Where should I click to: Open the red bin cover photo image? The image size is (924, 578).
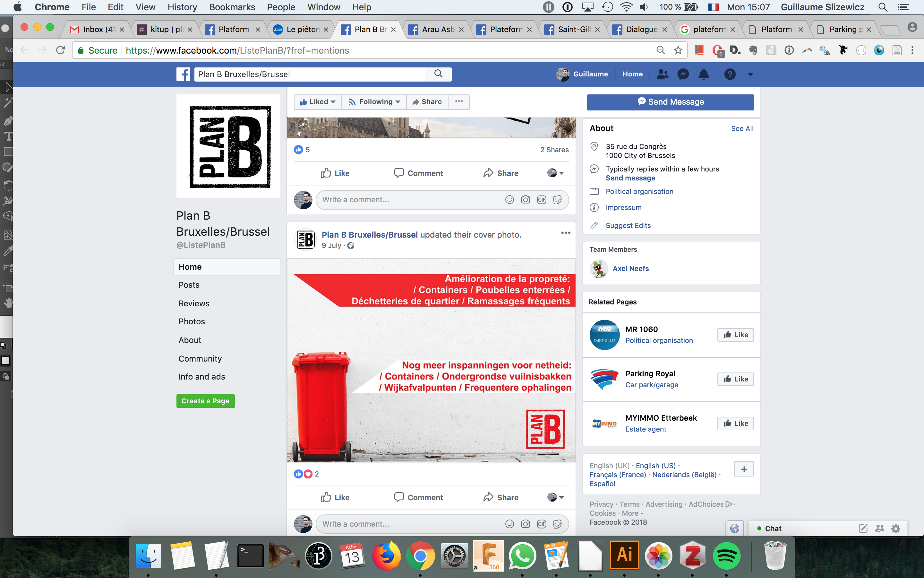[431, 361]
